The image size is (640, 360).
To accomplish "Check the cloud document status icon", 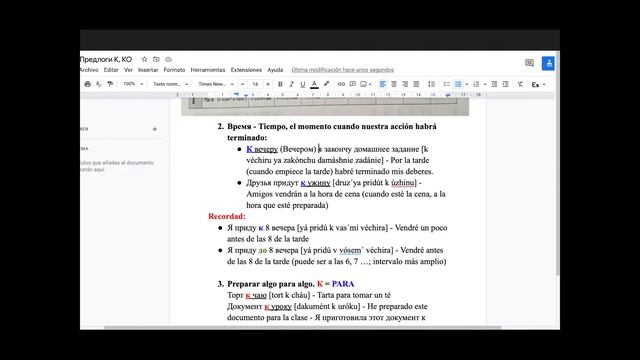I will click(x=168, y=59).
